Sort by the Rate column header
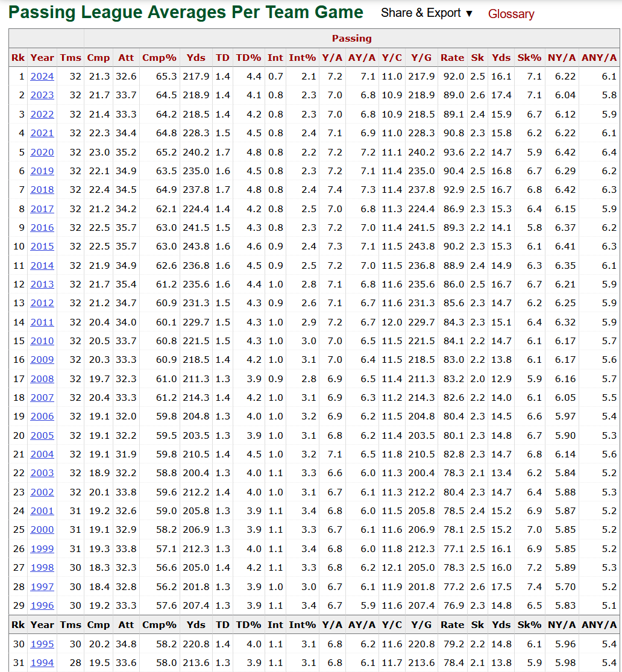The width and height of the screenshot is (622, 672). click(x=452, y=58)
